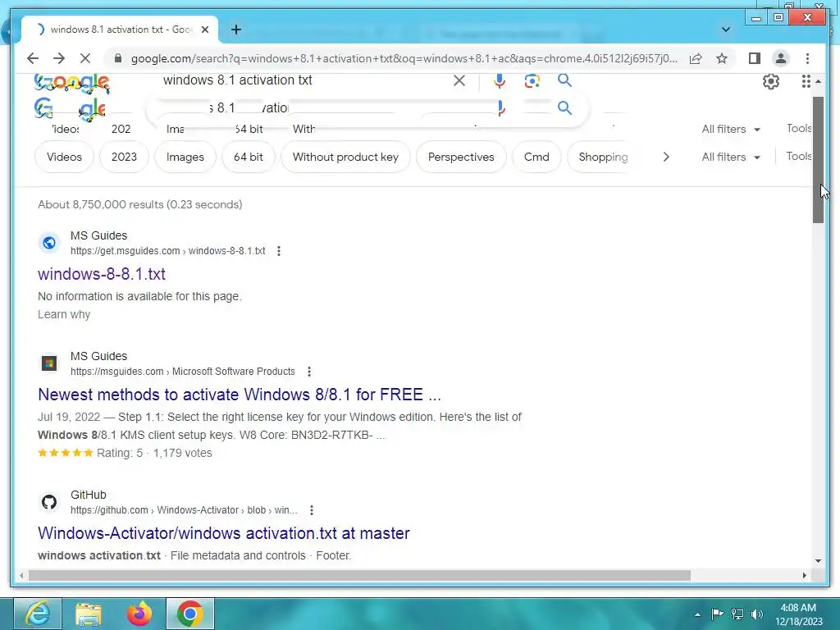Bookmark this page with the star

click(722, 58)
